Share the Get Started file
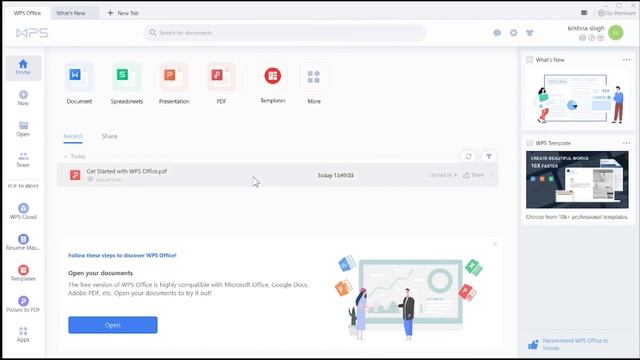 473,175
